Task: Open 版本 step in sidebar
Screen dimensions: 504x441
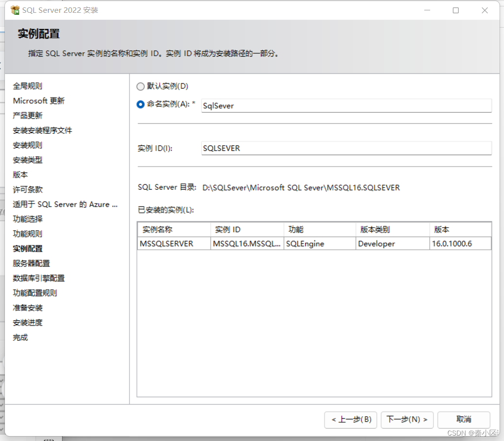Action: 20,175
